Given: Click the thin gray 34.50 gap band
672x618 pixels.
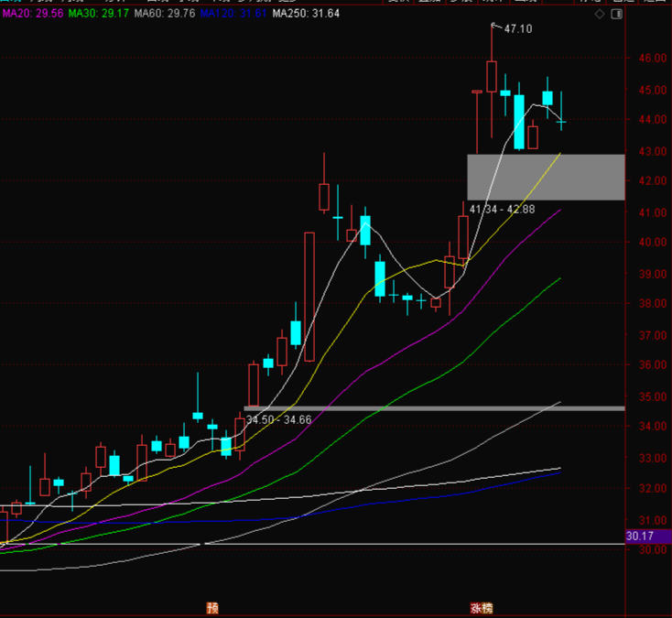Looking at the screenshot, I should (434, 409).
